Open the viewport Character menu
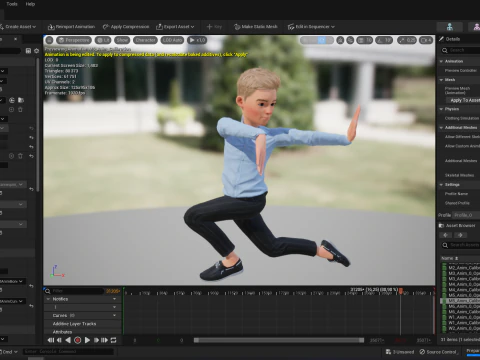Screen dimensions: 480x360 click(x=145, y=40)
